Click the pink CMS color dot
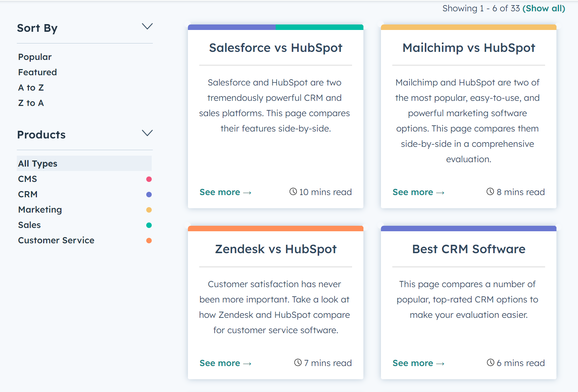 [x=149, y=179]
